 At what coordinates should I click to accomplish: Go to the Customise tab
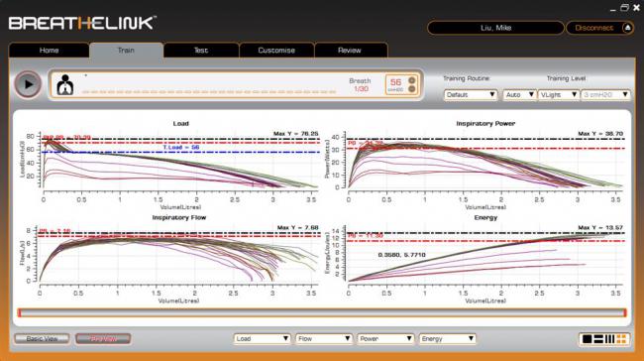[276, 51]
